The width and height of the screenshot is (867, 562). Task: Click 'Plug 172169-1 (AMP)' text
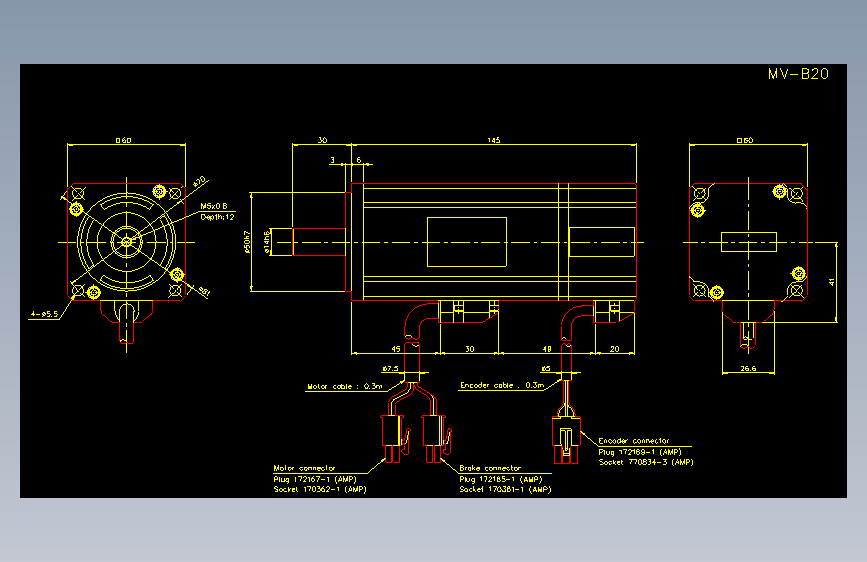point(640,452)
